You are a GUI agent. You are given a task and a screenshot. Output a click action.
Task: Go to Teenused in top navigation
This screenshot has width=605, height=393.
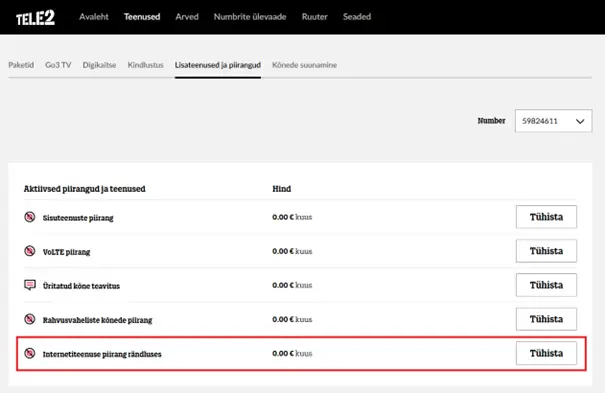coord(142,17)
